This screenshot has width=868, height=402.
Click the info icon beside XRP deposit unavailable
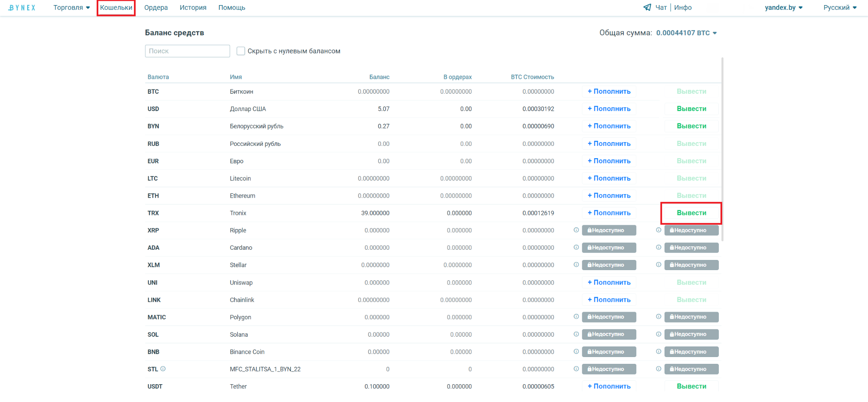pos(576,230)
